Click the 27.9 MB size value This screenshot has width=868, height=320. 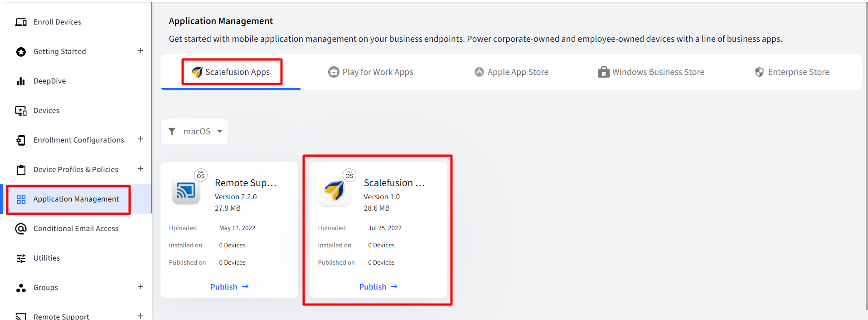click(x=228, y=208)
